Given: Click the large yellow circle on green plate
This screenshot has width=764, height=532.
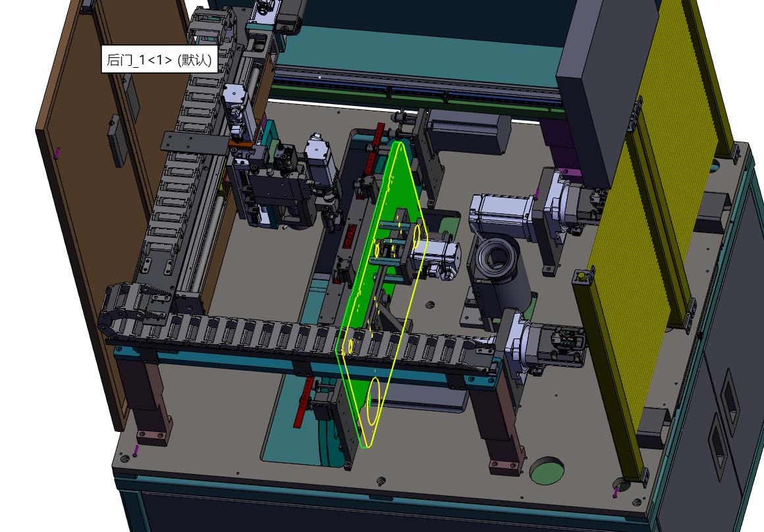Looking at the screenshot, I should click(x=374, y=402).
